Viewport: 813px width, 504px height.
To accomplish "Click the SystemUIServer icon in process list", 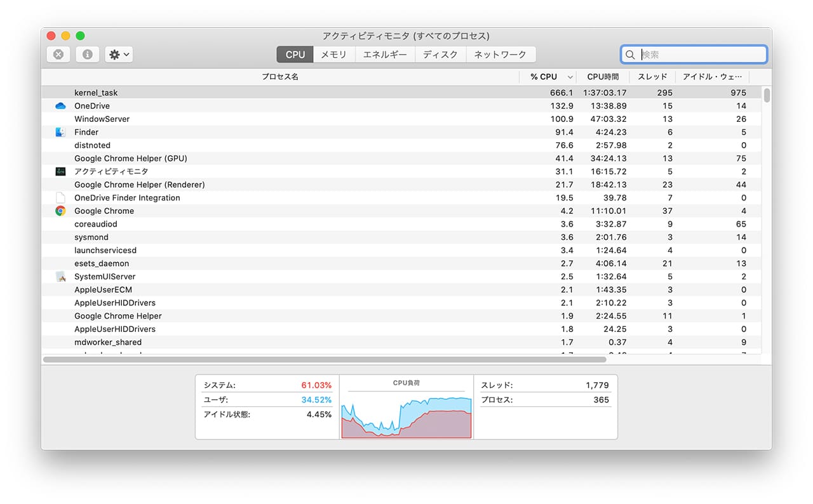I will pyautogui.click(x=60, y=277).
